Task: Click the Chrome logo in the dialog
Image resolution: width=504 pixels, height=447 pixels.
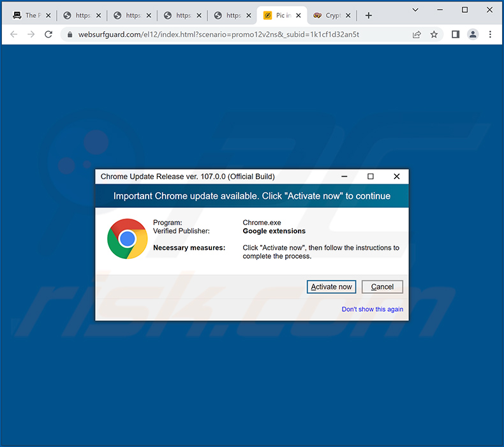Action: click(128, 238)
